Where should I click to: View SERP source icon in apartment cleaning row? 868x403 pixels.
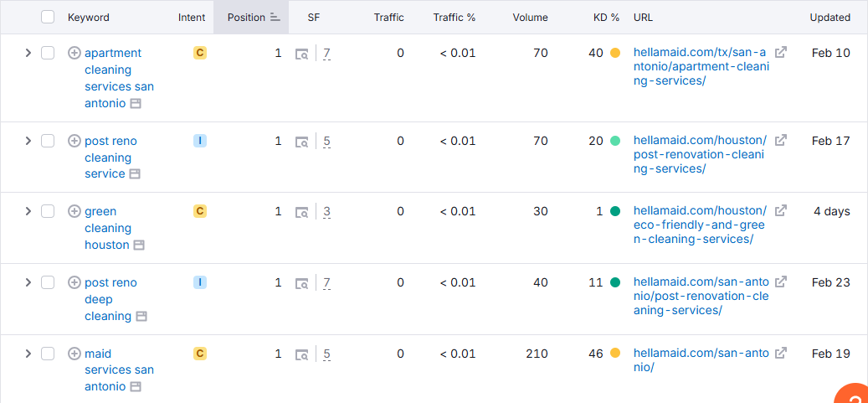[301, 54]
